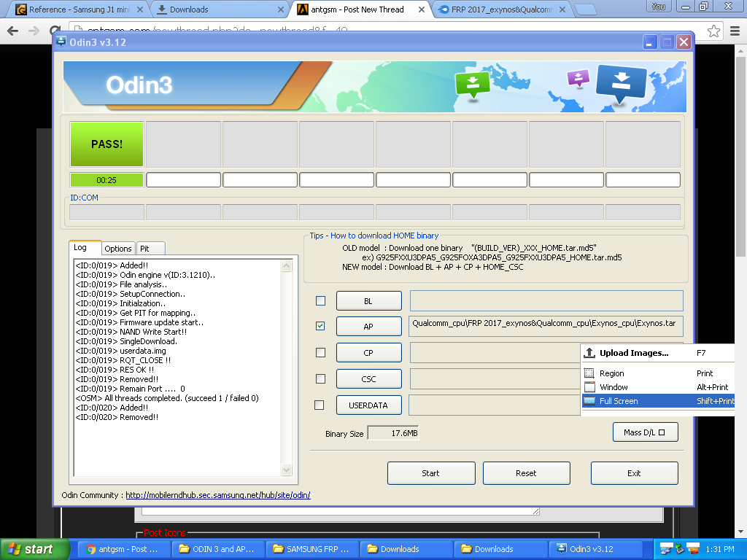Exit the Odin3 application
Viewport: 747px width, 560px height.
click(x=634, y=472)
